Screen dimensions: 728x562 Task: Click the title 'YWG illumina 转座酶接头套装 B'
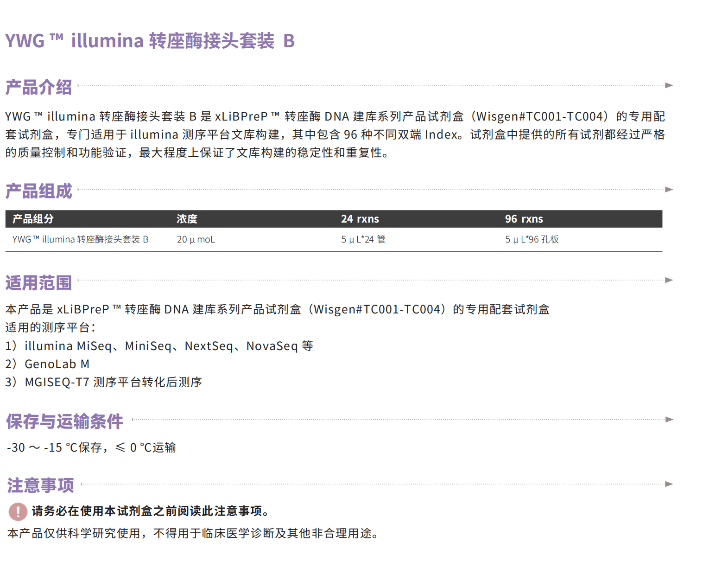click(x=150, y=41)
